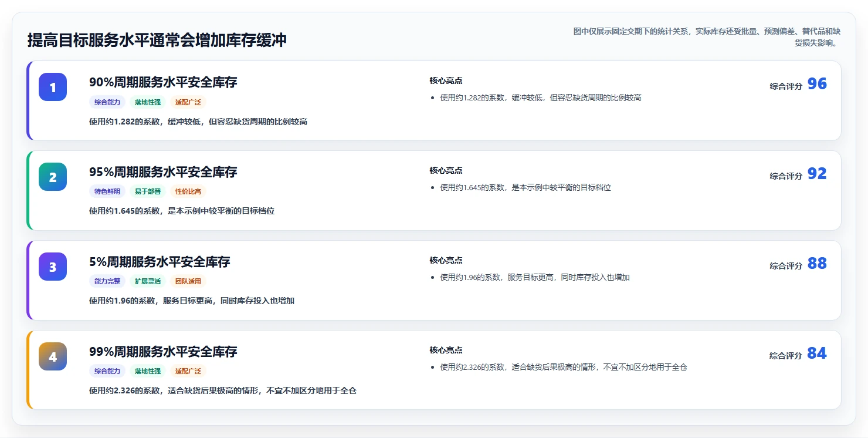This screenshot has height=438, width=868.
Task: Click 综合评分 label beside score 96
Action: coord(786,86)
